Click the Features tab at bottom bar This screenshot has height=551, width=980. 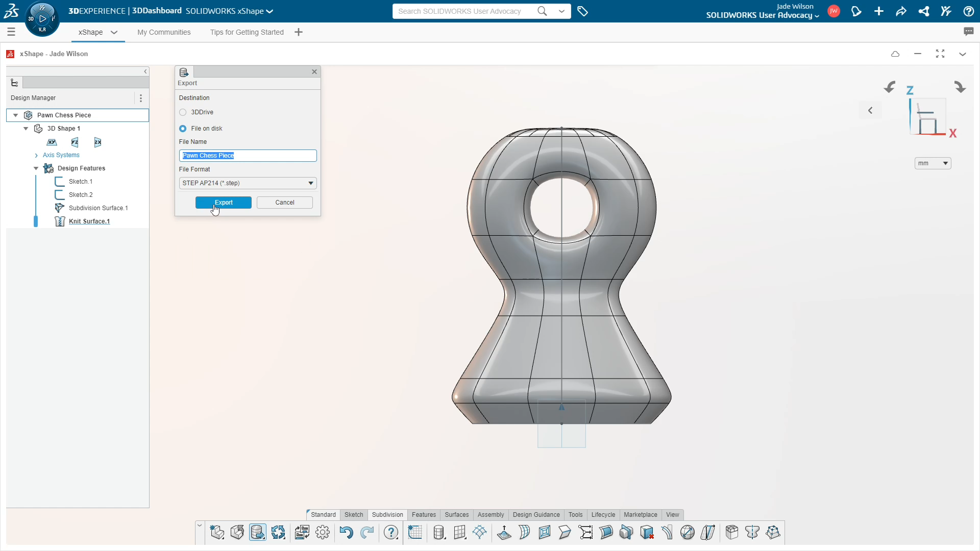(423, 514)
